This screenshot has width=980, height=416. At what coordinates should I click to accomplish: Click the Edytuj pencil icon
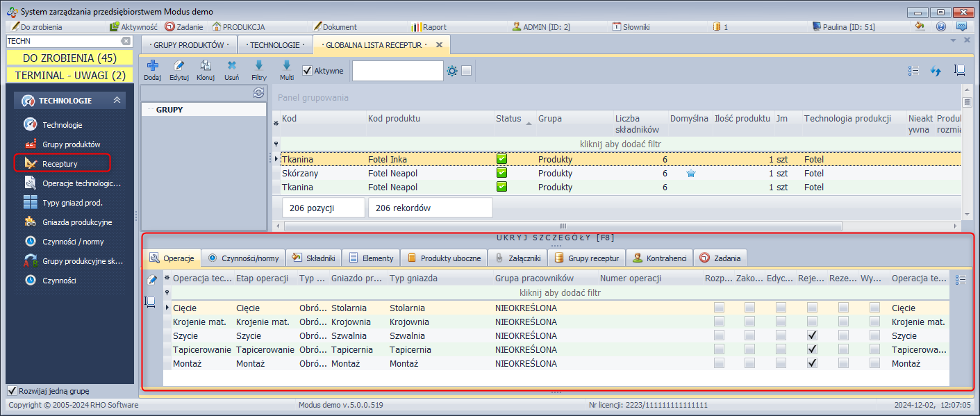179,67
